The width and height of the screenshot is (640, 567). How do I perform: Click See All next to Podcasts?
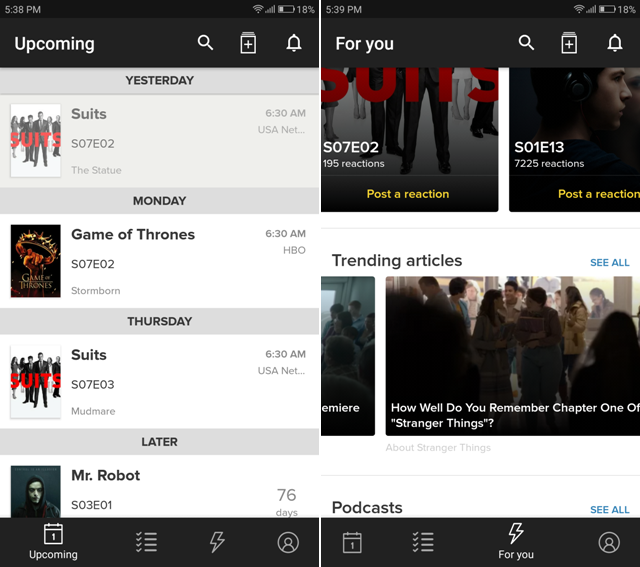(609, 510)
